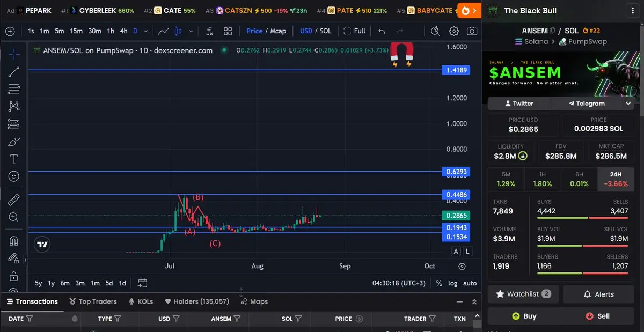
Task: Open the KOLs tab
Action: pos(141,301)
